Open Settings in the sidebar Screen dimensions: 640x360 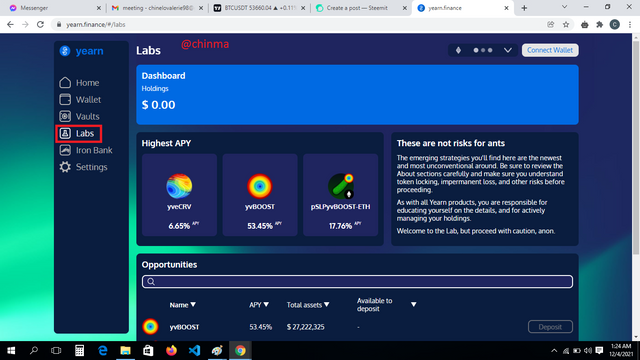click(x=83, y=167)
